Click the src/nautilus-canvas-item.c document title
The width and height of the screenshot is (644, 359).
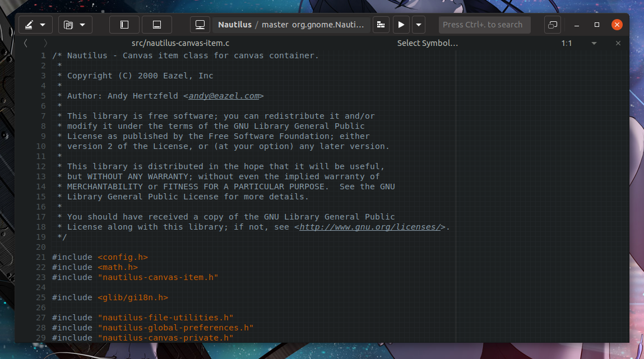click(180, 43)
